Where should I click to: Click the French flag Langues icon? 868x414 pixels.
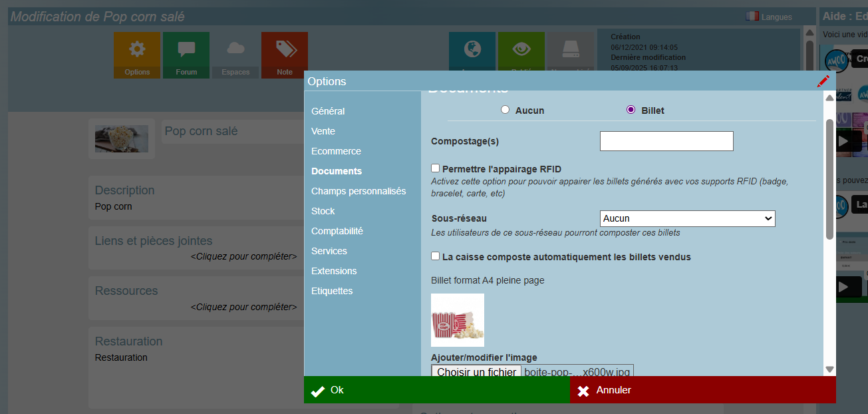[752, 17]
